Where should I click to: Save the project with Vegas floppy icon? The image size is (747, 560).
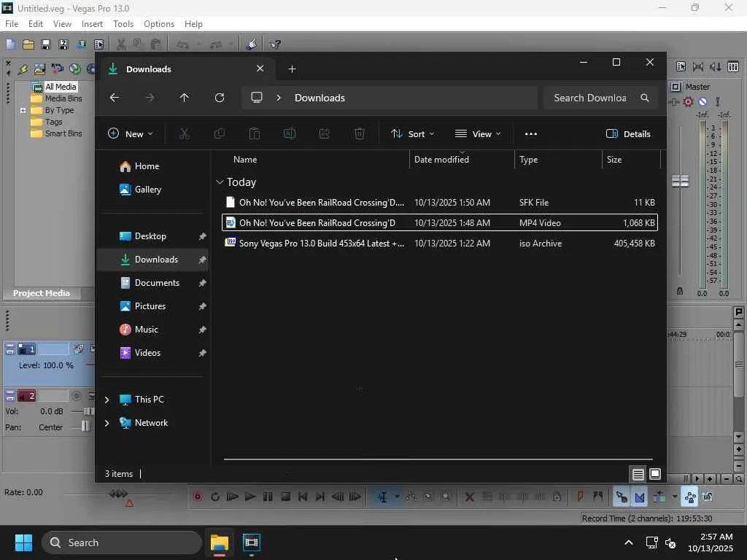click(x=46, y=44)
